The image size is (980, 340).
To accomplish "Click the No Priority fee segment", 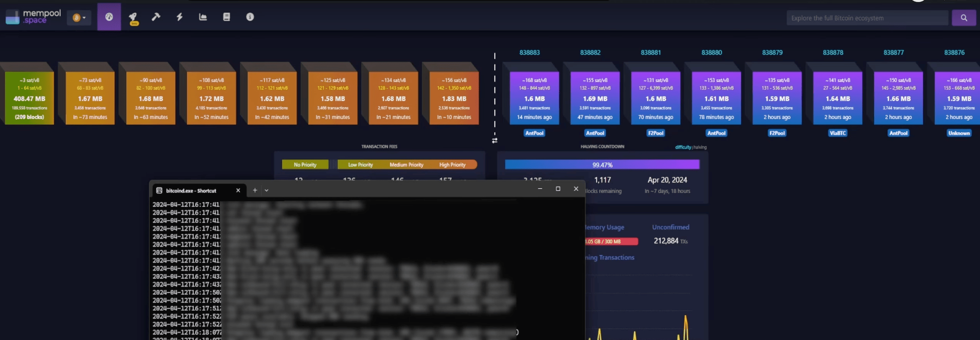I will point(305,165).
